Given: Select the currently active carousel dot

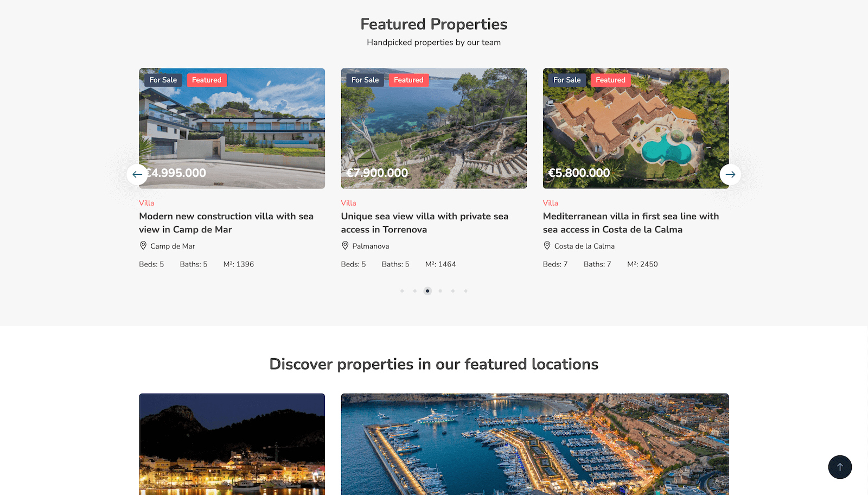Looking at the screenshot, I should click(x=427, y=291).
